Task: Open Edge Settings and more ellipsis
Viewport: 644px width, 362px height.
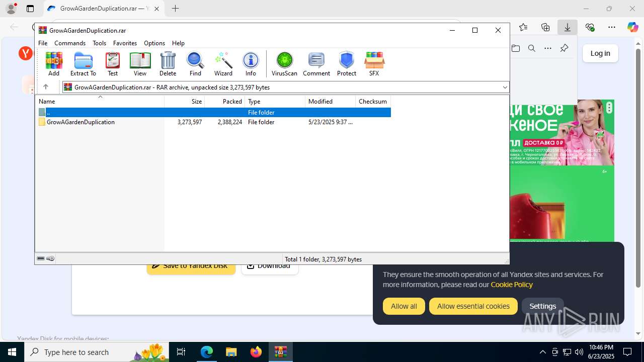Action: coord(612,27)
